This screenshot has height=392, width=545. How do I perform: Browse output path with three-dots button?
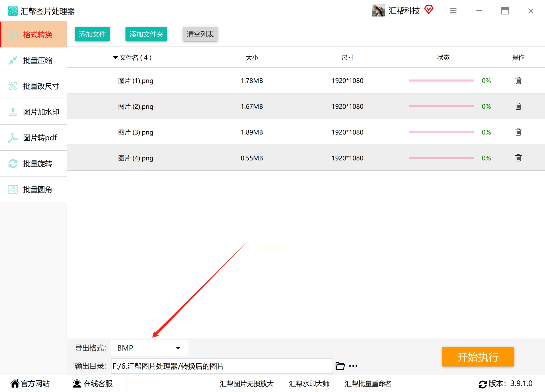[353, 366]
